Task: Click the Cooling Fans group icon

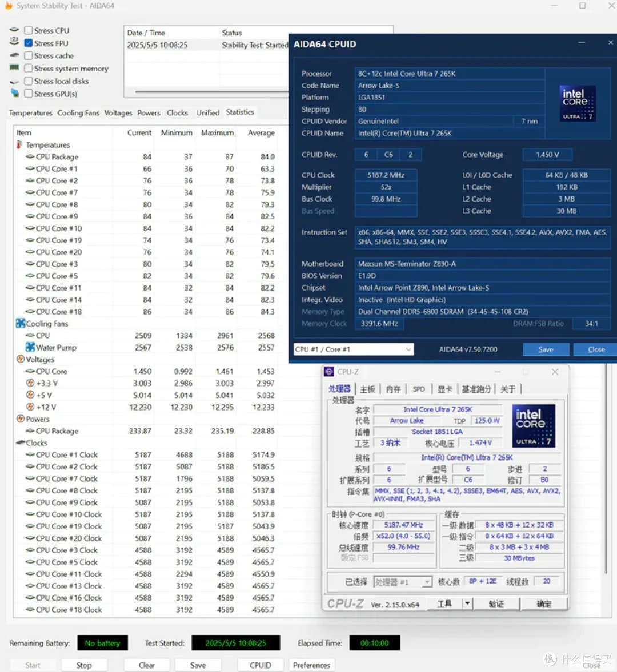Action: pyautogui.click(x=20, y=323)
